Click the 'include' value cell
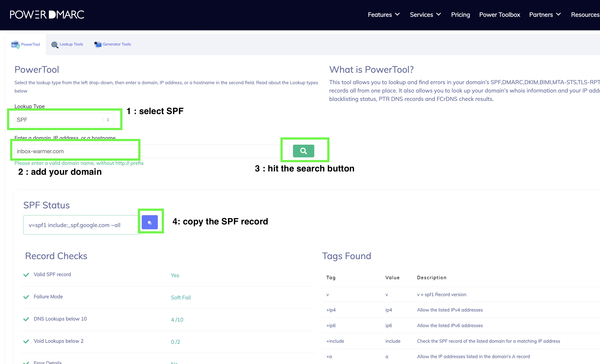600x364 pixels. 393,341
